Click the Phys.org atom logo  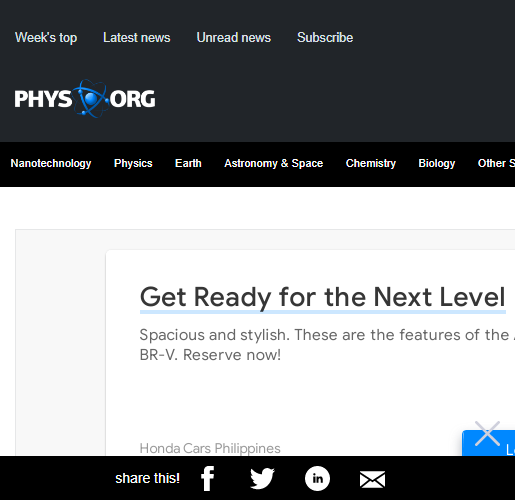pos(85,99)
